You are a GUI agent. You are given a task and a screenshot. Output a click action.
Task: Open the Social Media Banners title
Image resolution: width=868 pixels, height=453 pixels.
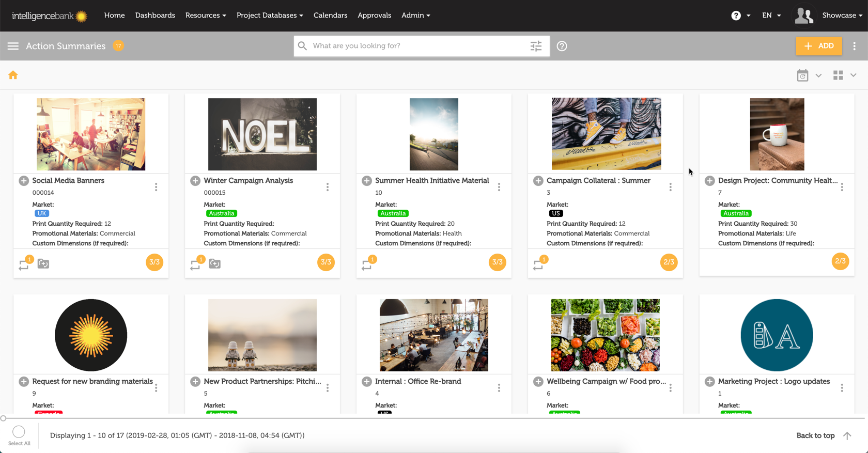(x=68, y=181)
